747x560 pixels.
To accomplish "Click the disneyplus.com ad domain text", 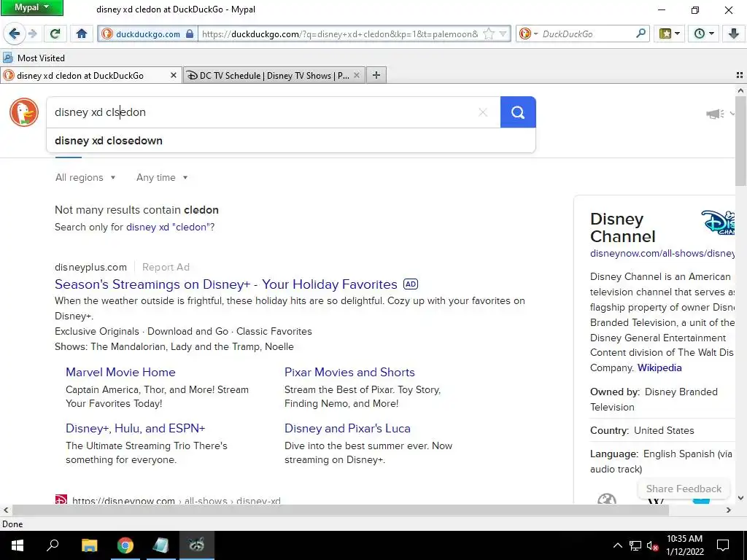I will tap(90, 267).
